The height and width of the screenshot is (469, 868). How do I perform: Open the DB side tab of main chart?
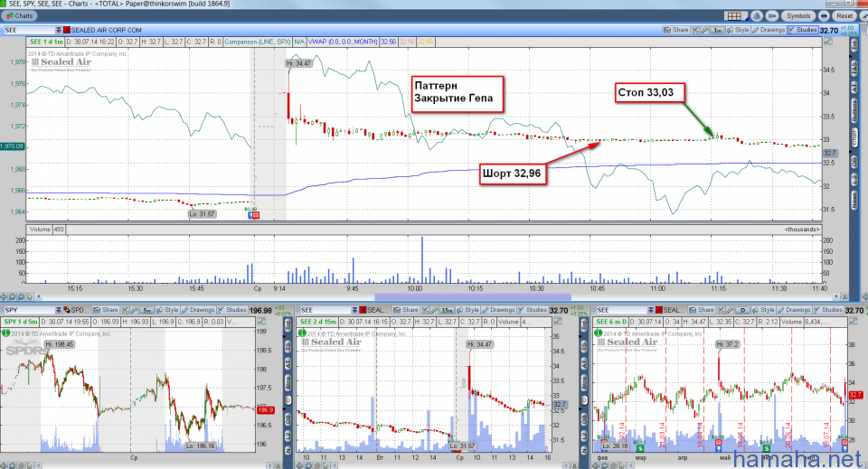pos(854,162)
